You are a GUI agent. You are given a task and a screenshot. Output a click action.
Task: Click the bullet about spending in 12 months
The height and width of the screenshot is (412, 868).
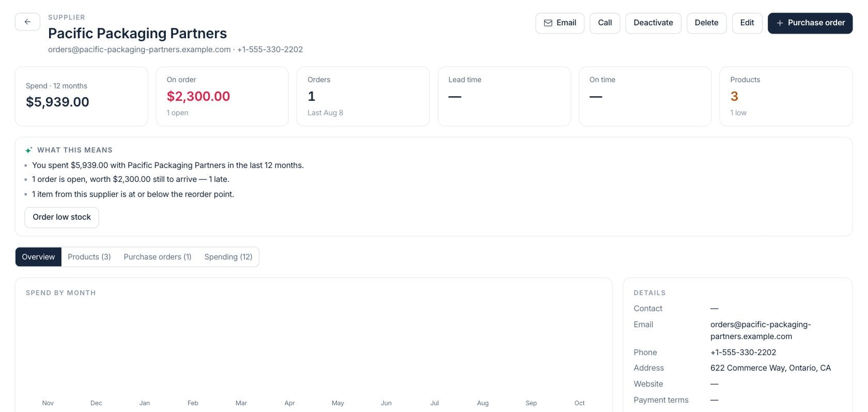(x=168, y=165)
